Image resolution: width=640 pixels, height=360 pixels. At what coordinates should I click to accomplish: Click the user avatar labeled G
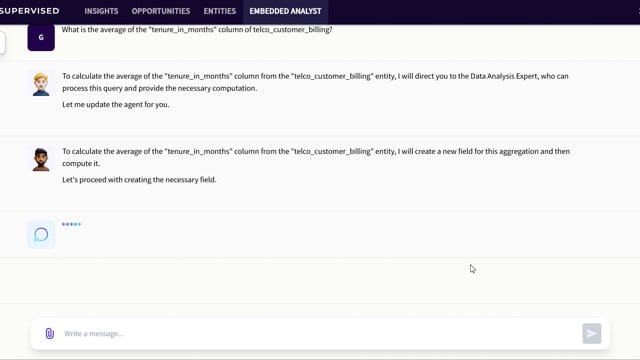[x=41, y=37]
